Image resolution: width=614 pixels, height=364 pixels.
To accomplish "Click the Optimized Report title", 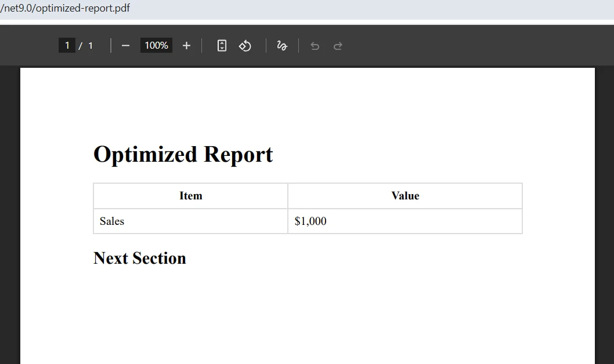I will pyautogui.click(x=183, y=154).
